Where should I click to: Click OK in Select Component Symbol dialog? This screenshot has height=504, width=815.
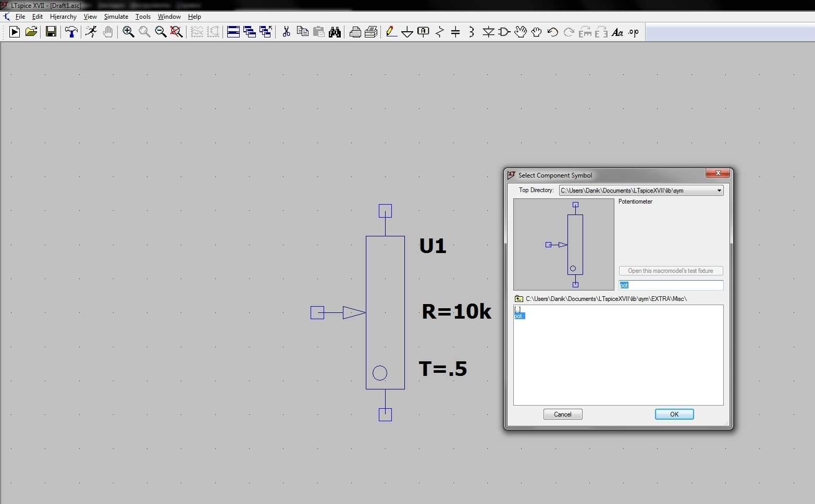pos(674,414)
